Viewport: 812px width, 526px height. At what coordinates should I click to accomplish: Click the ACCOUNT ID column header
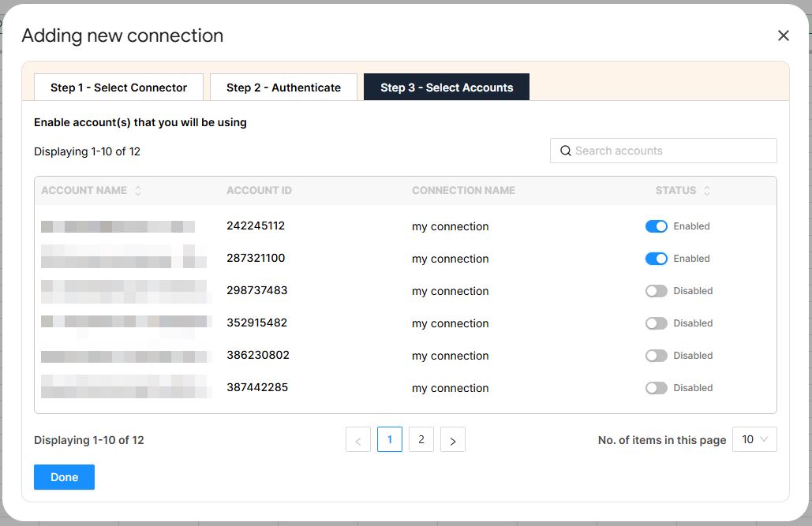[259, 191]
